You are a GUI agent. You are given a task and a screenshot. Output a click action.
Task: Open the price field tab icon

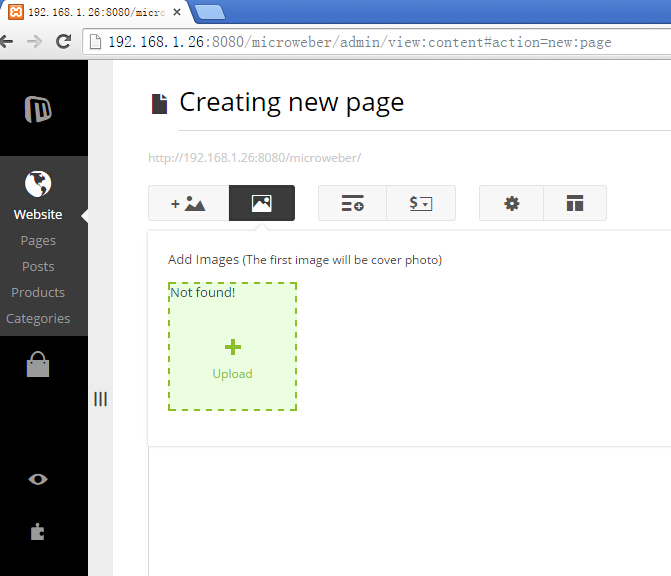[x=421, y=203]
